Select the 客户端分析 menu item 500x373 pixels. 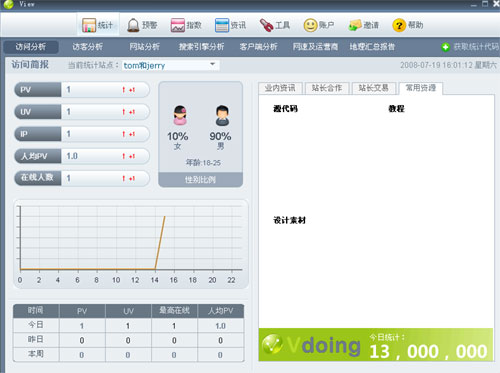(x=258, y=47)
